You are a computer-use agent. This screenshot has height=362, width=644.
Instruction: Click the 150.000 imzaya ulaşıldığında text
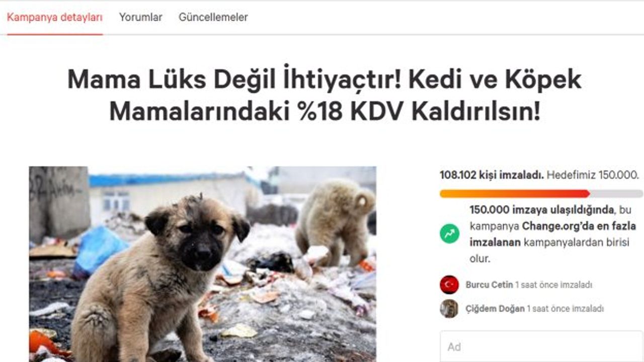coord(542,210)
